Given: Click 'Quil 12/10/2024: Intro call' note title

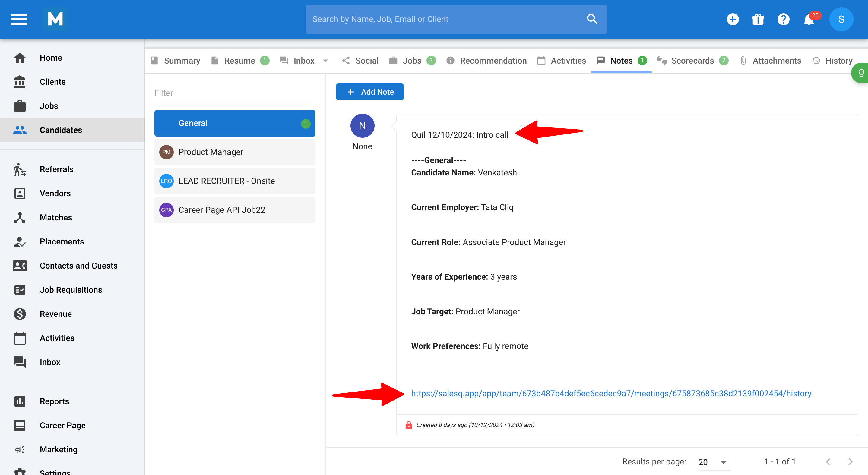Looking at the screenshot, I should [459, 135].
